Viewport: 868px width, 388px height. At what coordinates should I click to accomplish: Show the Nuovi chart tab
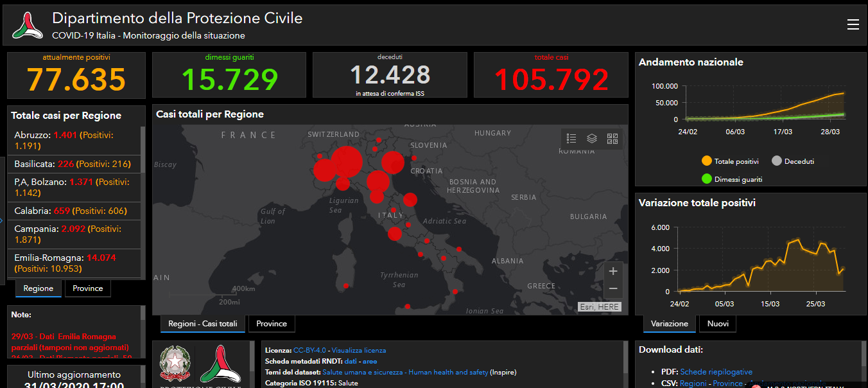point(718,324)
